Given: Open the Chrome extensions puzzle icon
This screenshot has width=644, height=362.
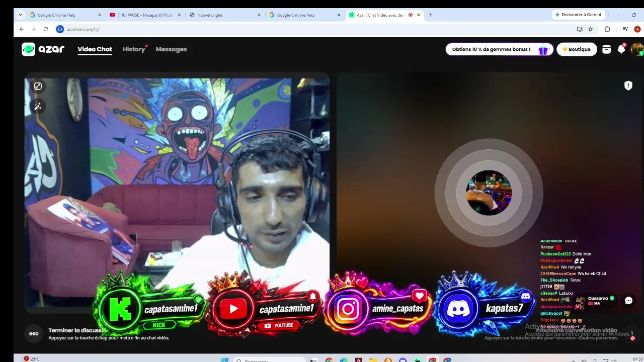Looking at the screenshot, I should pyautogui.click(x=607, y=29).
